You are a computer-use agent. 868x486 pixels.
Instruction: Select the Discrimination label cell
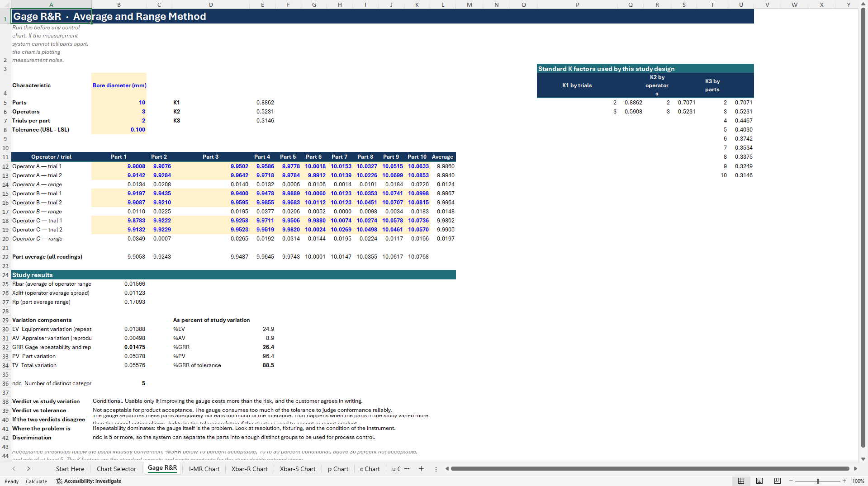coord(51,438)
